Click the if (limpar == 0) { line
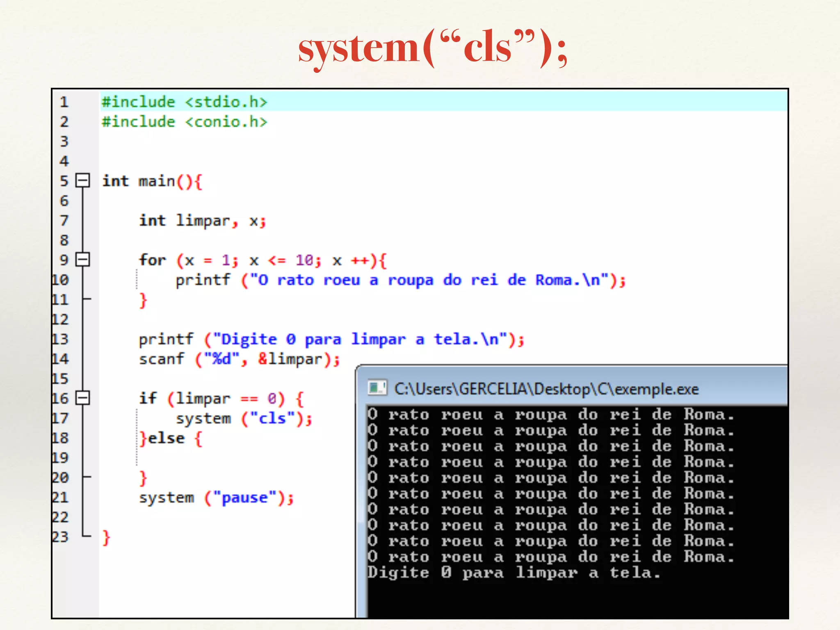This screenshot has width=840, height=630. tap(221, 399)
